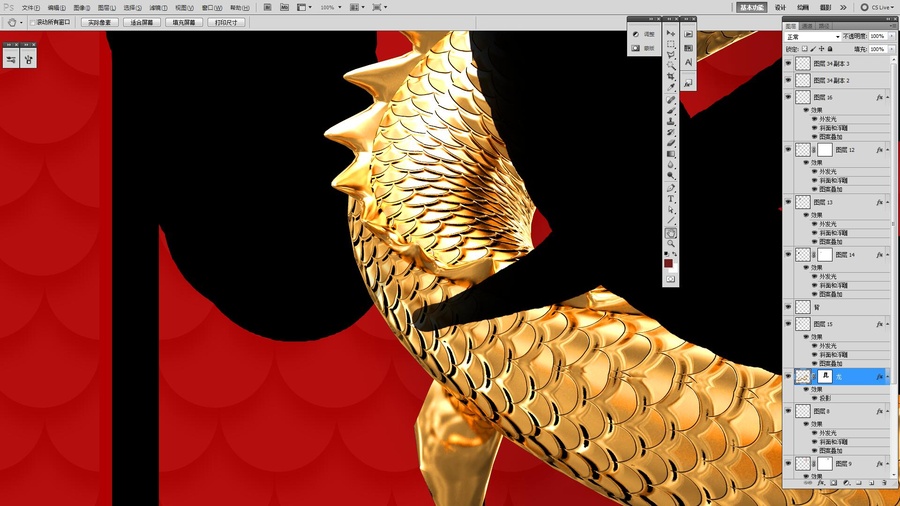Hide the selected 龙 layer
The image size is (900, 506).
pyautogui.click(x=788, y=376)
